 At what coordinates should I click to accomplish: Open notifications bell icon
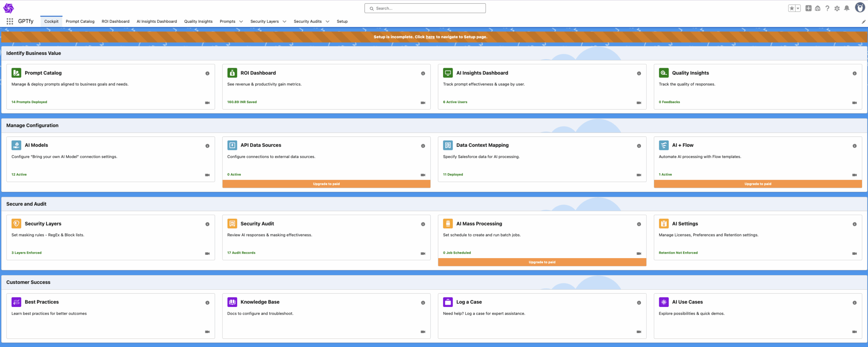(x=847, y=8)
